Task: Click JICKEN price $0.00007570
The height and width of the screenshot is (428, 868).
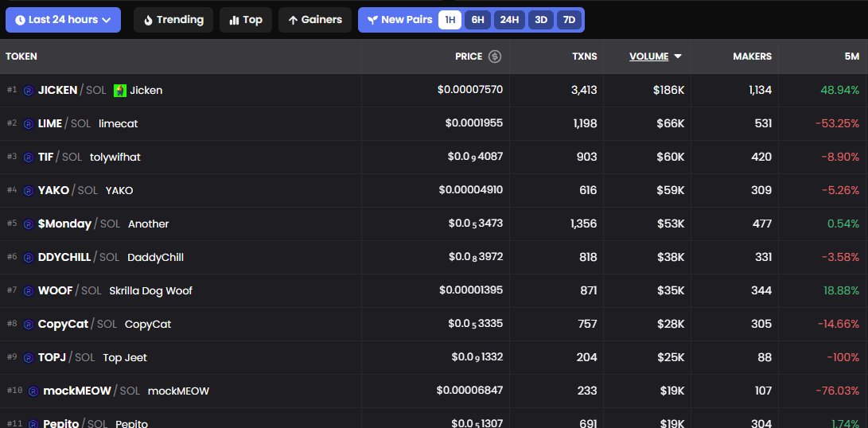Action: [x=470, y=89]
